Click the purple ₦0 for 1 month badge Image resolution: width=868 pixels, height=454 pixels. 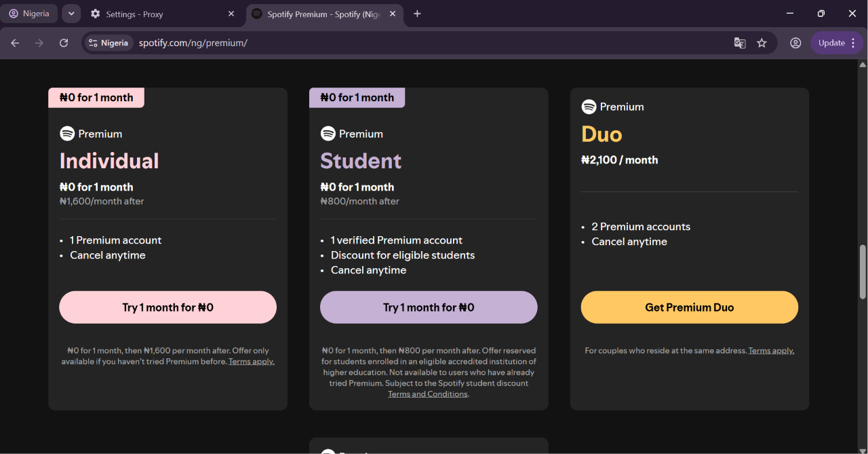(x=357, y=98)
